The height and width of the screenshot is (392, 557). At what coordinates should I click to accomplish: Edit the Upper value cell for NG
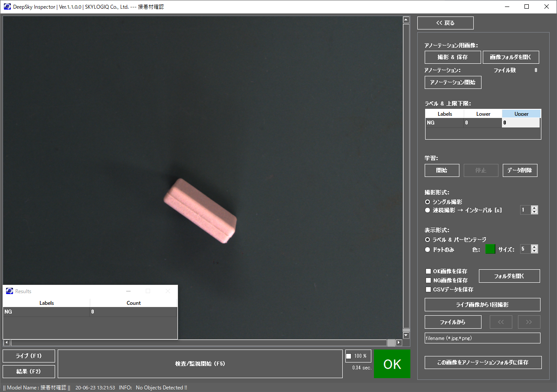pyautogui.click(x=521, y=123)
